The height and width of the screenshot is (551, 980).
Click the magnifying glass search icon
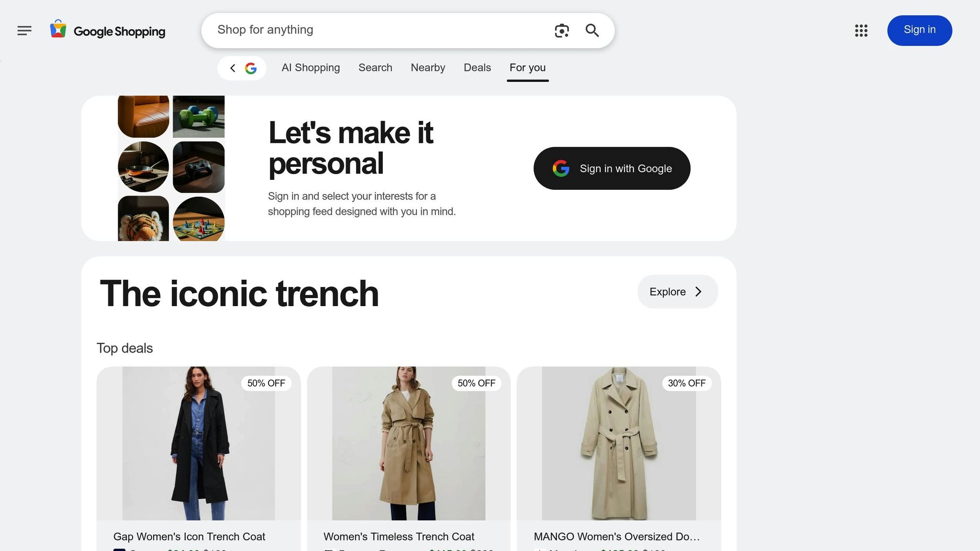592,31
